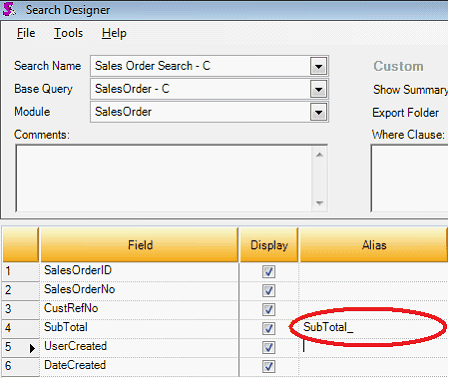Viewport: 449px width, 379px height.
Task: Toggle Display checkbox for UserCreated
Action: (268, 347)
